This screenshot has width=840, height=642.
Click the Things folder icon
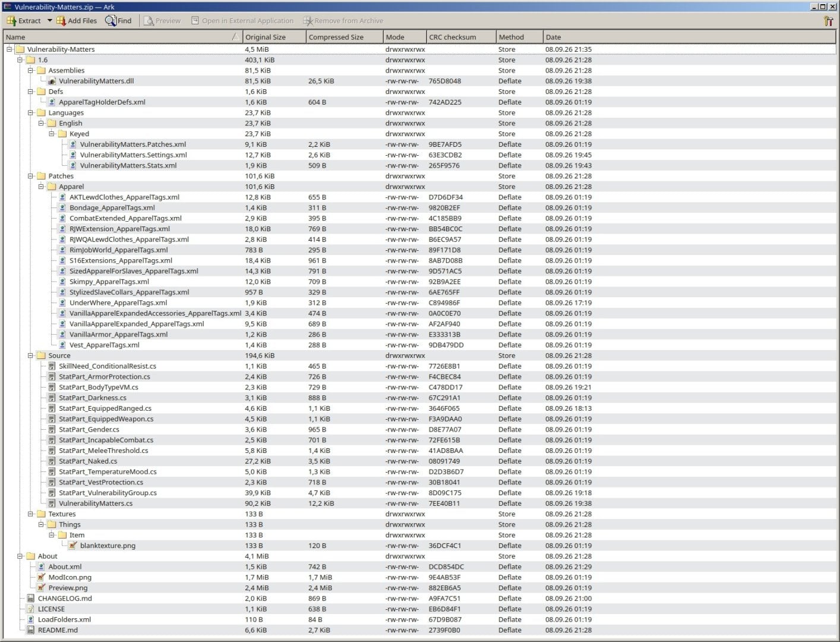click(x=52, y=525)
